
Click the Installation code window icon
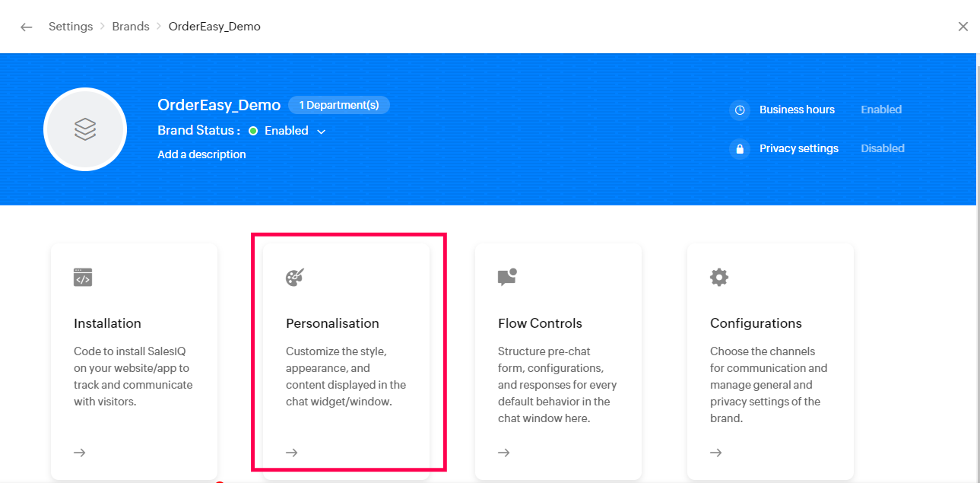pos(83,277)
